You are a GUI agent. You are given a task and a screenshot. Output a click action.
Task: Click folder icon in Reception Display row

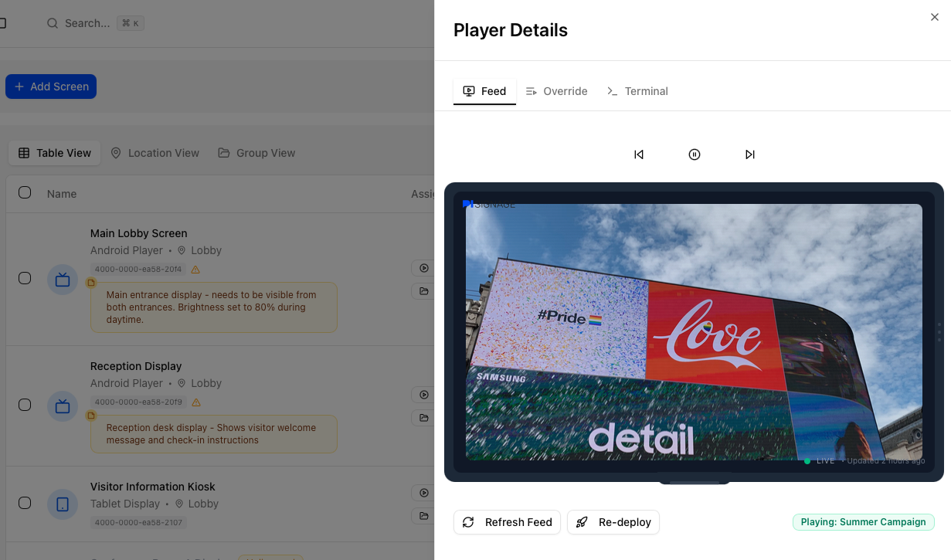pos(424,418)
